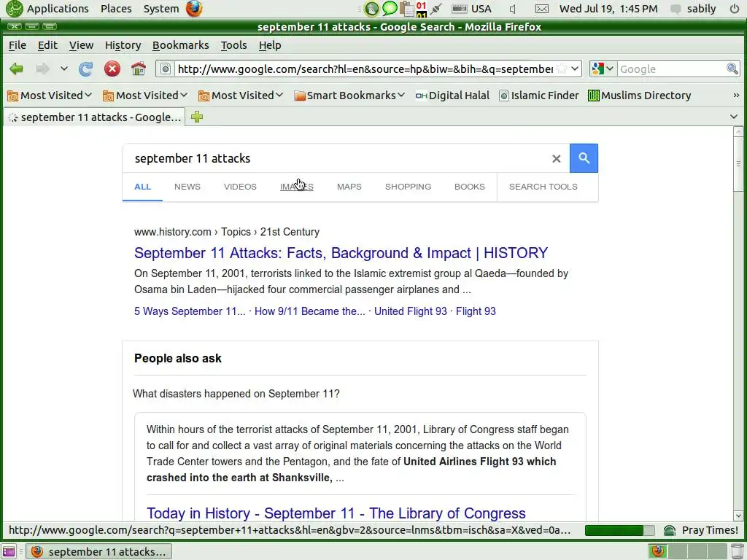Open Today in History Library of Congress link
Viewport: 747px width, 560px height.
[336, 513]
